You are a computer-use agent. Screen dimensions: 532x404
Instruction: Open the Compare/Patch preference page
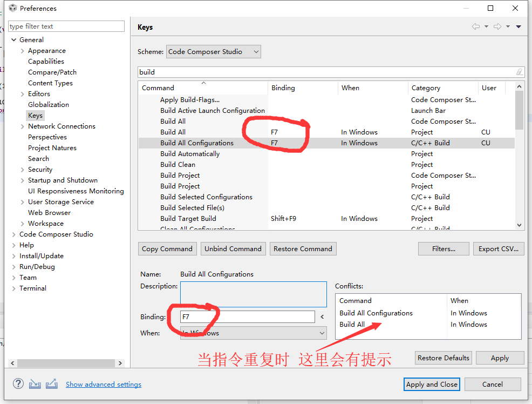(x=52, y=72)
